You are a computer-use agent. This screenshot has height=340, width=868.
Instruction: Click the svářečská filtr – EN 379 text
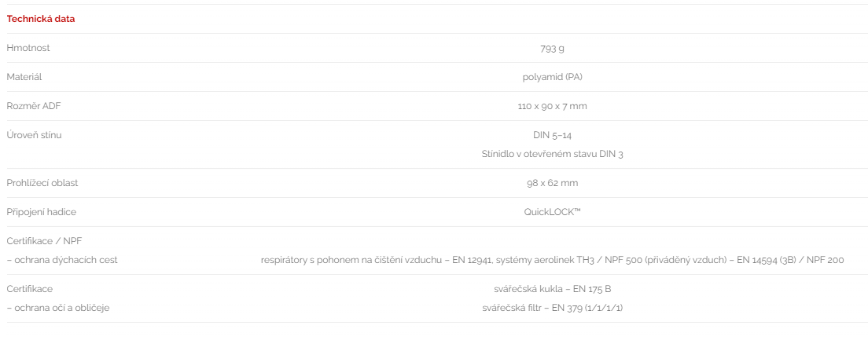552,308
